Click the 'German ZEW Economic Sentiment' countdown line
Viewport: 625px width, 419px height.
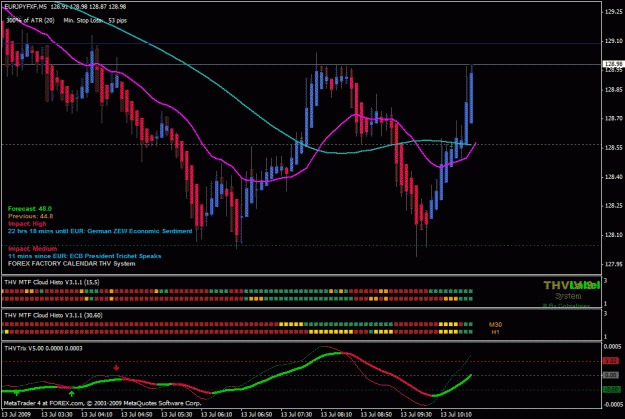[100, 231]
